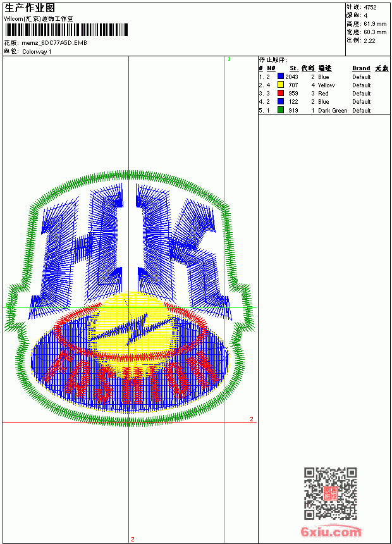Select the Yellow description text
Viewport: 392px width, 544px height.
point(326,85)
